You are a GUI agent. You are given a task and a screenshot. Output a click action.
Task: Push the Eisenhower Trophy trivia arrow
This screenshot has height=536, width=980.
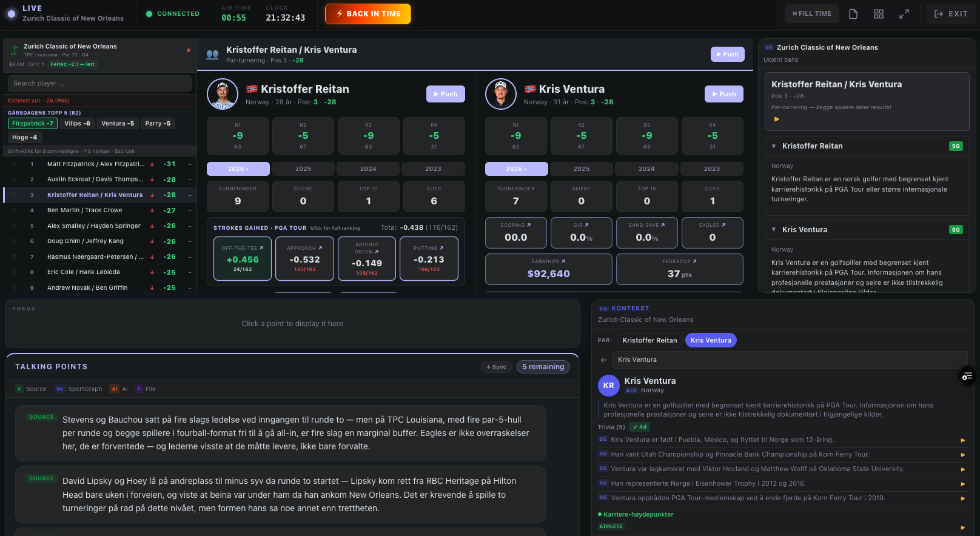(x=962, y=484)
